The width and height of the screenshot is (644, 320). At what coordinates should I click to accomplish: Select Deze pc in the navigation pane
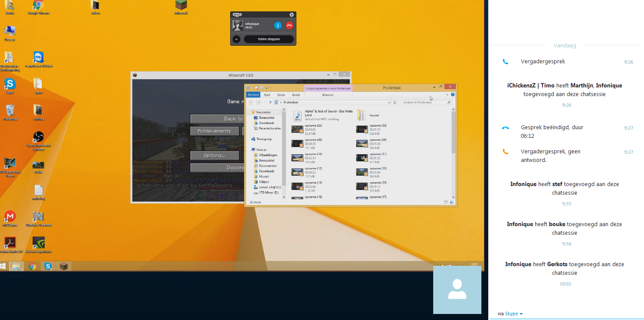click(x=259, y=149)
